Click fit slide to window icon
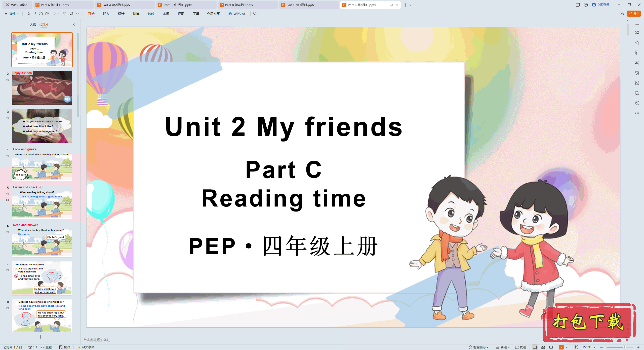 [x=576, y=347]
